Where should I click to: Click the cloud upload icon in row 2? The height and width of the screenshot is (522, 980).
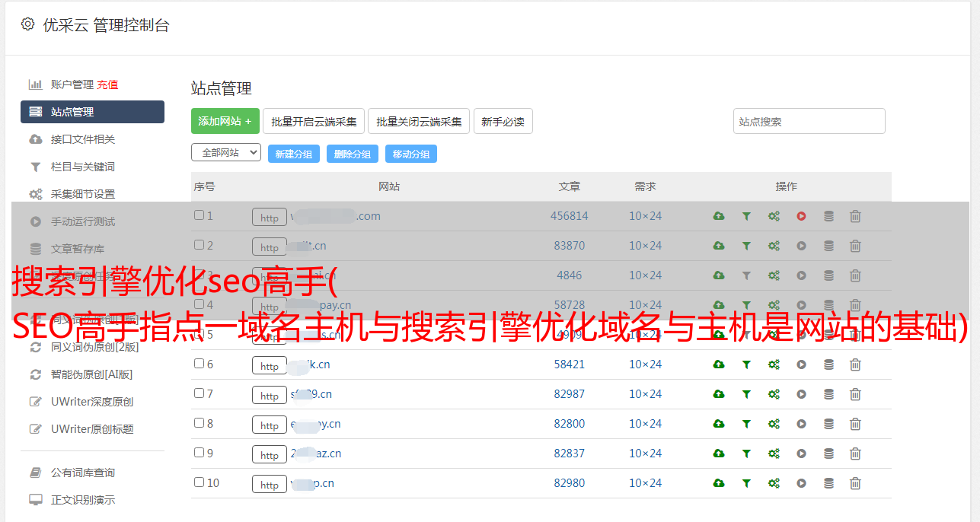tap(719, 246)
